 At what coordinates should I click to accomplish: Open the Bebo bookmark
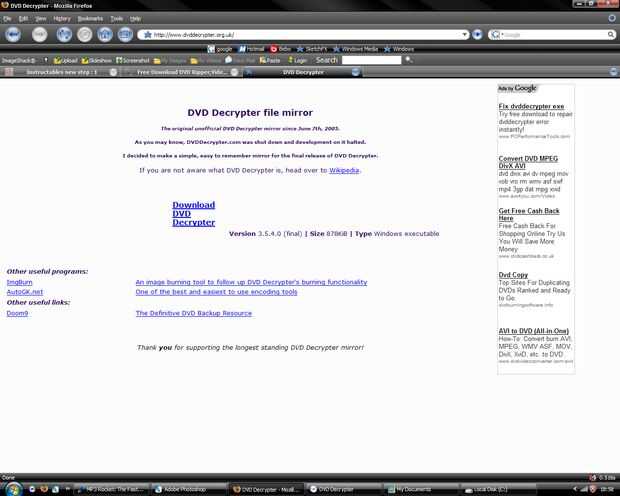point(280,49)
